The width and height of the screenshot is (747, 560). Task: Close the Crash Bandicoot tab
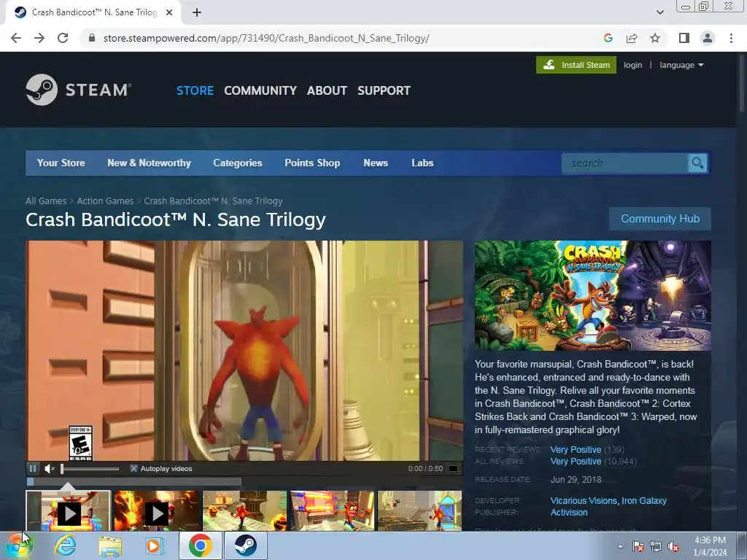(x=169, y=12)
